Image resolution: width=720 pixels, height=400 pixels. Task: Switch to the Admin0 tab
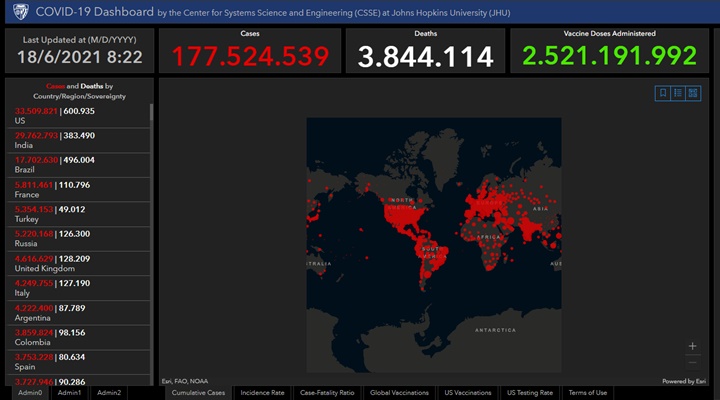[x=30, y=393]
